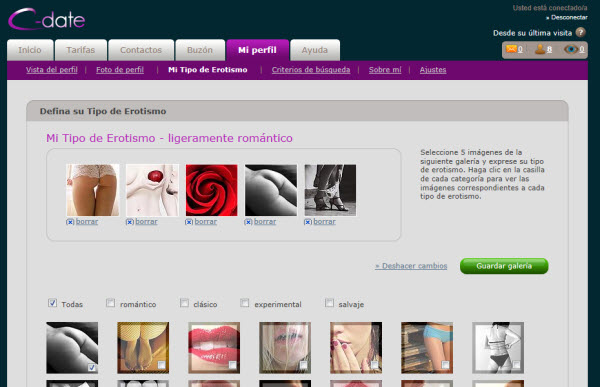The image size is (600, 387).
Task: Select the black bikini back gallery thumbnail
Action: tap(498, 348)
